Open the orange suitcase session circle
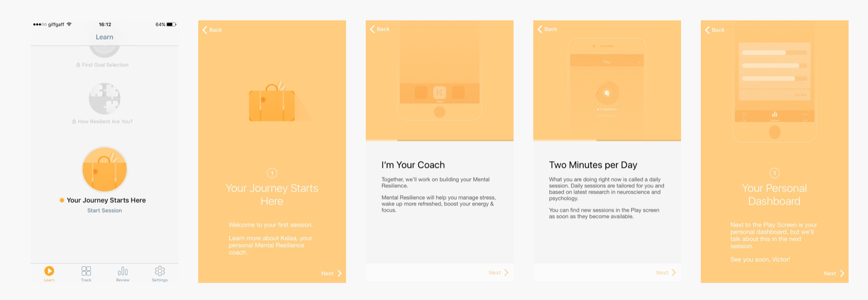This screenshot has width=868, height=300. [x=104, y=169]
